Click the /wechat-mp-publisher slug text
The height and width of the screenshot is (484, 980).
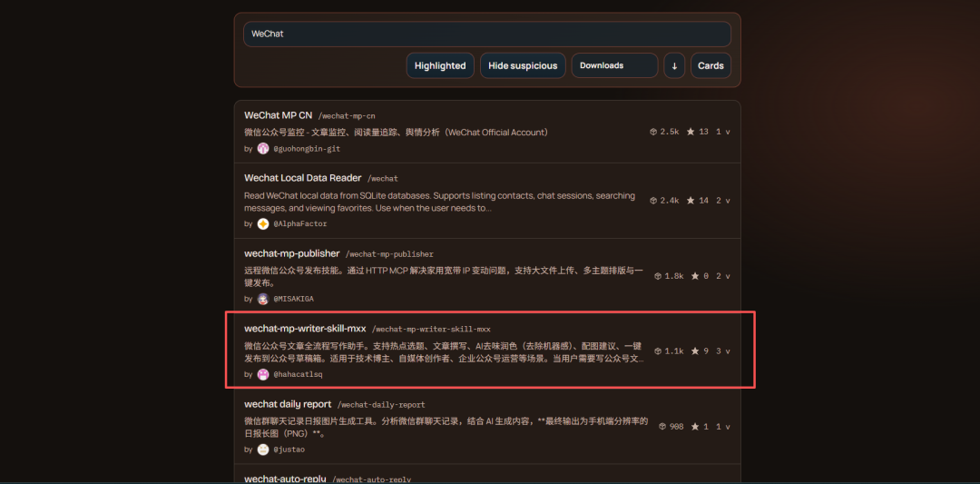[x=389, y=254]
